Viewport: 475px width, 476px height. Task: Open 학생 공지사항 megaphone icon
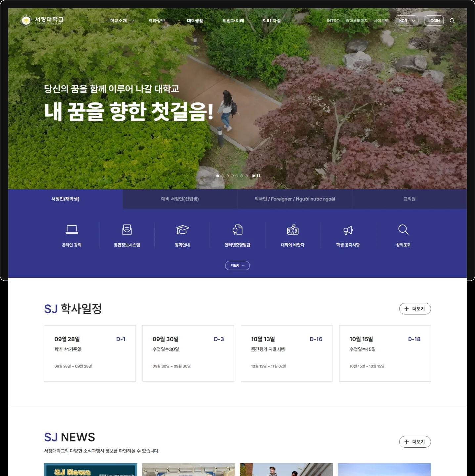point(348,230)
